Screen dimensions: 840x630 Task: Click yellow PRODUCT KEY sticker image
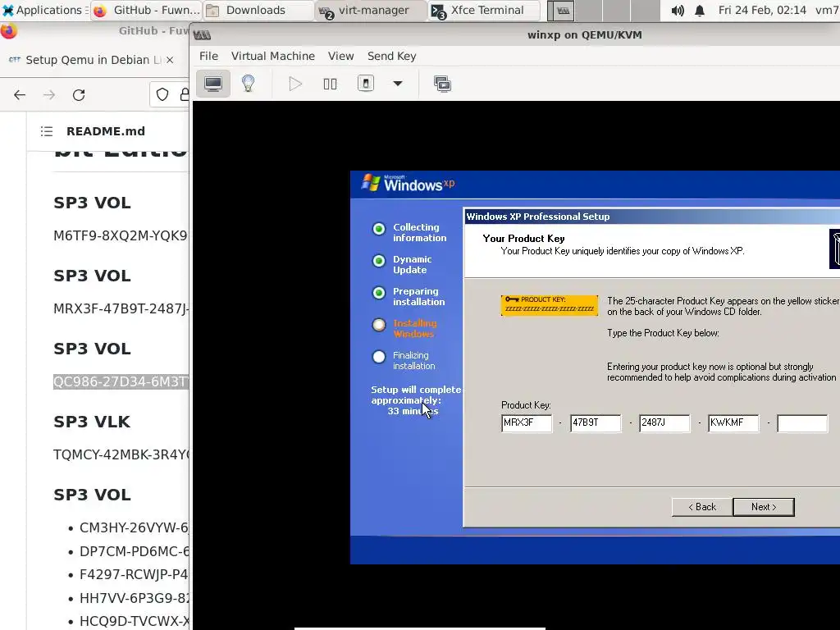550,305
